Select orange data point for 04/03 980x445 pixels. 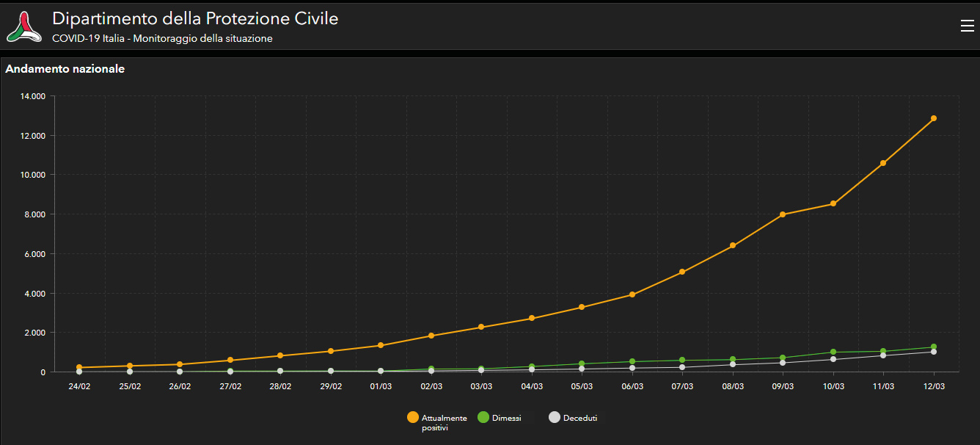point(532,318)
